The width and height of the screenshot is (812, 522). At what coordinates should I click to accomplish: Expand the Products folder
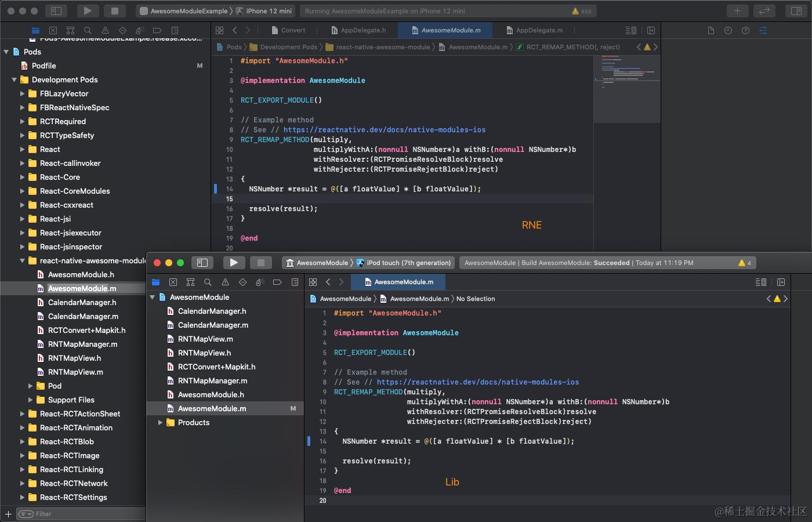click(161, 422)
